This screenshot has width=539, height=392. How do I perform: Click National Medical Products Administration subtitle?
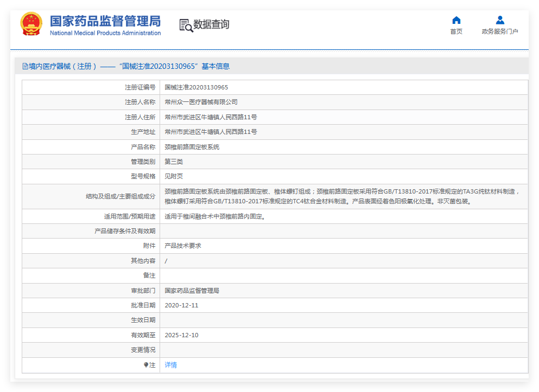coord(105,33)
